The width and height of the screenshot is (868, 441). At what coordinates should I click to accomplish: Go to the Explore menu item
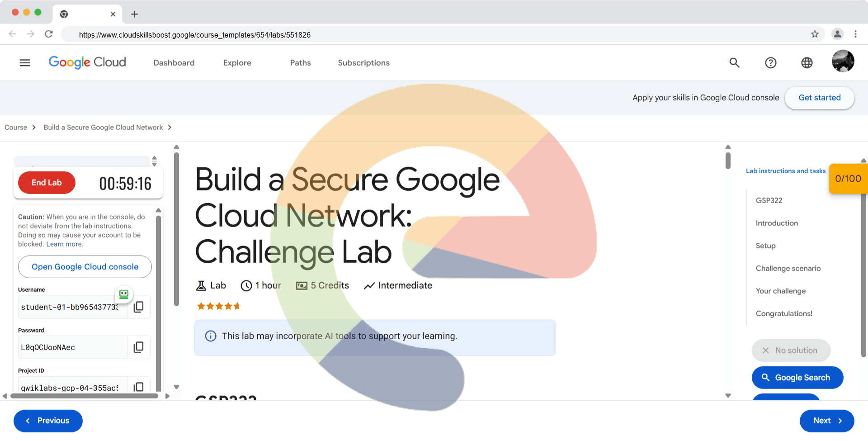tap(237, 63)
